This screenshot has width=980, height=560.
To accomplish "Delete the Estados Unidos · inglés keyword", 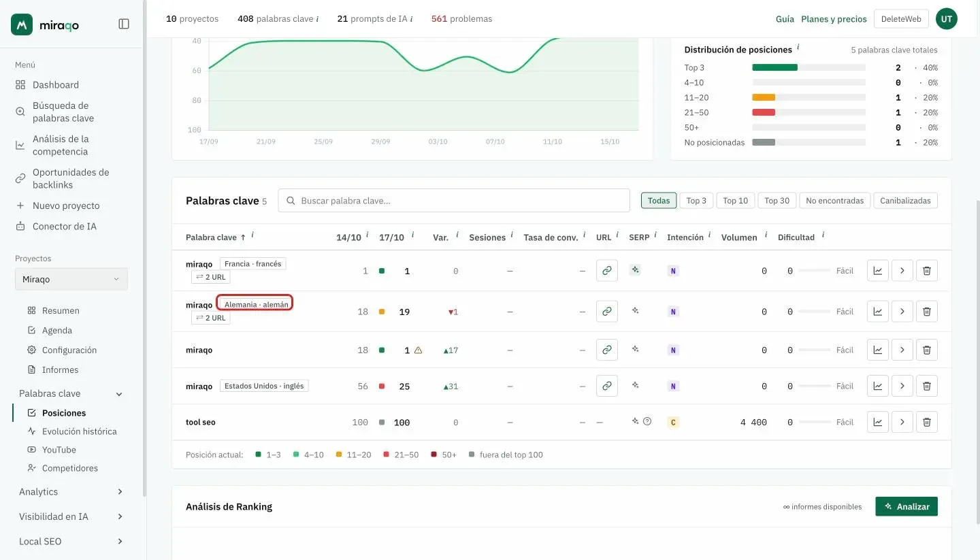I will click(927, 386).
